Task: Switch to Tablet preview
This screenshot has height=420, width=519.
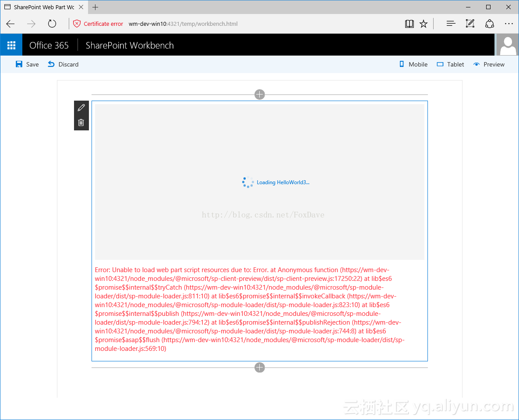Action: [451, 64]
